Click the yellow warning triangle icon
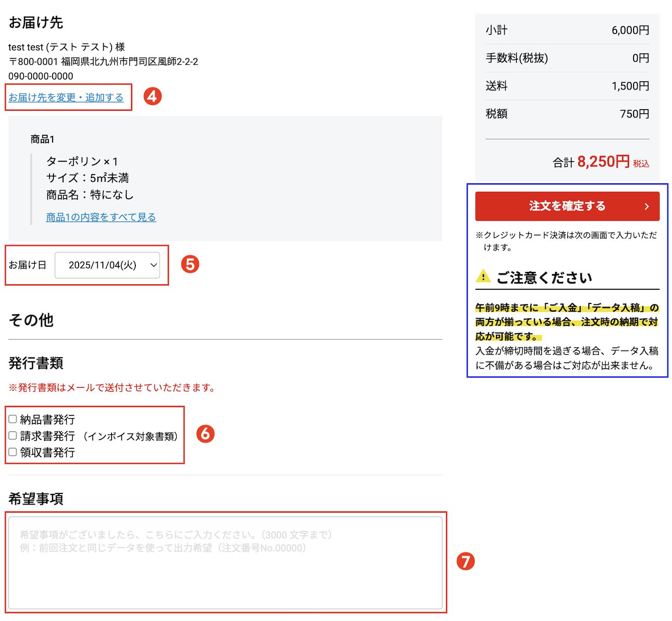The height and width of the screenshot is (621, 672). pos(483,276)
